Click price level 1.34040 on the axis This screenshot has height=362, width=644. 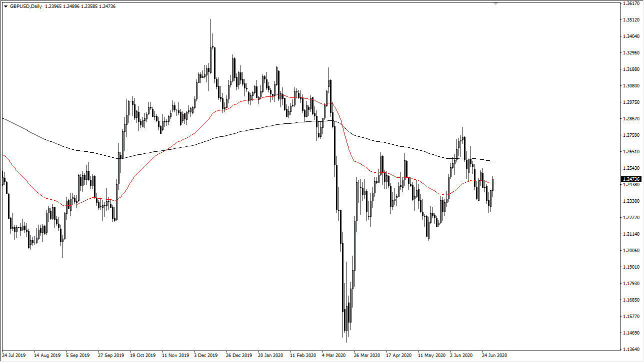coord(631,36)
